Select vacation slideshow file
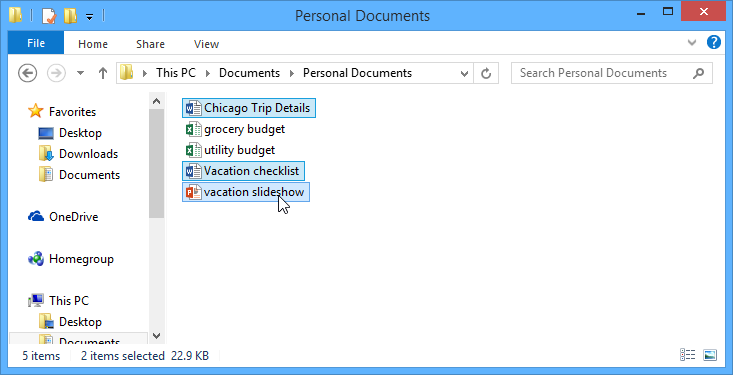Viewport: 733px width, 375px height. [246, 192]
